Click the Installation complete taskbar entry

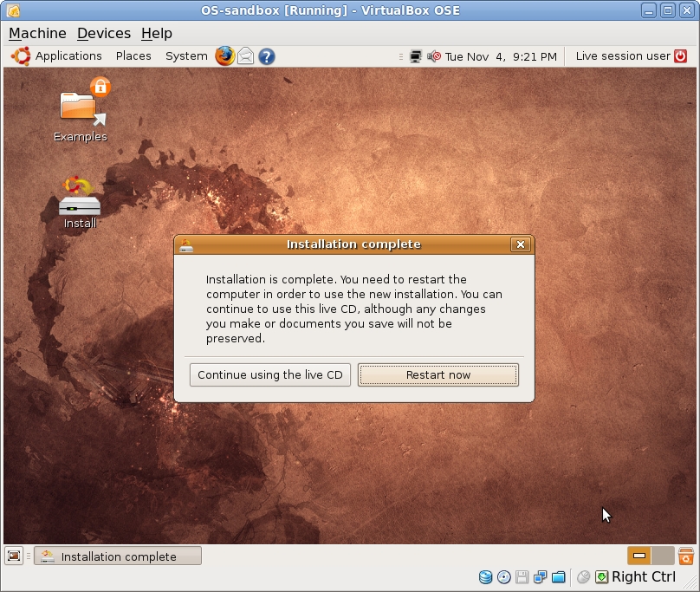pos(118,556)
